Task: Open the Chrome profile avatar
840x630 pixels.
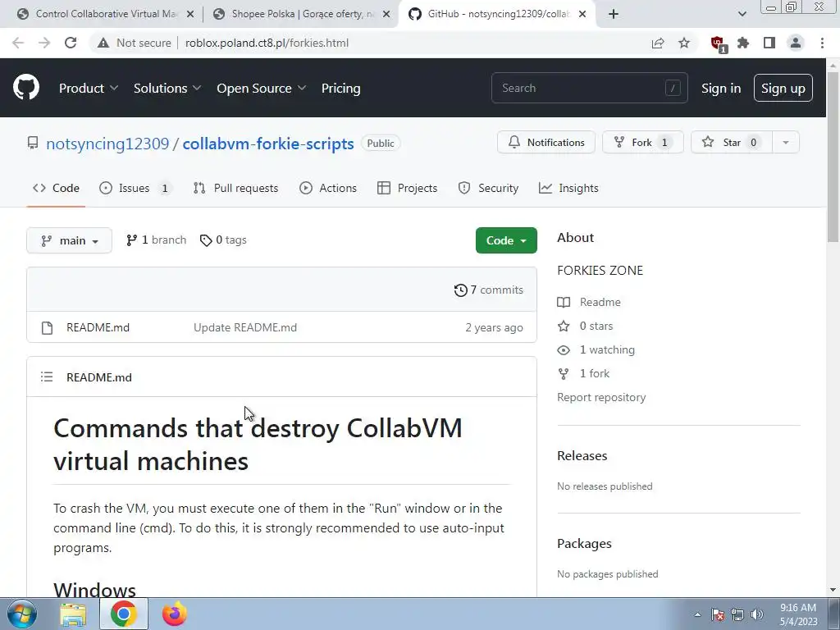Action: 796,43
